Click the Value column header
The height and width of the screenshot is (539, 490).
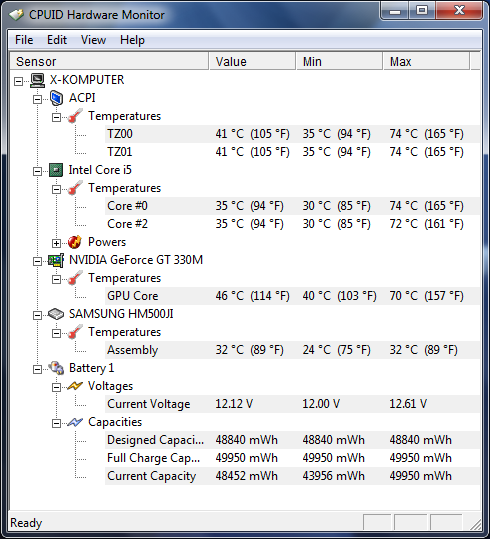point(252,62)
